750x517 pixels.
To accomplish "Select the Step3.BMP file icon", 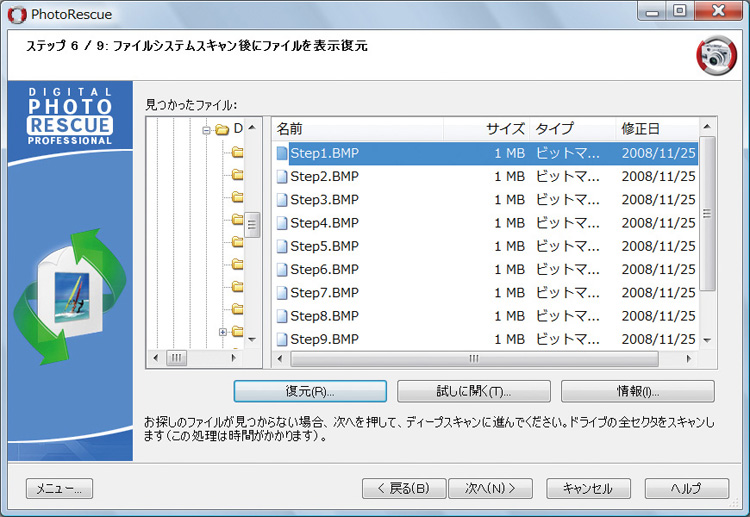I will coord(282,200).
